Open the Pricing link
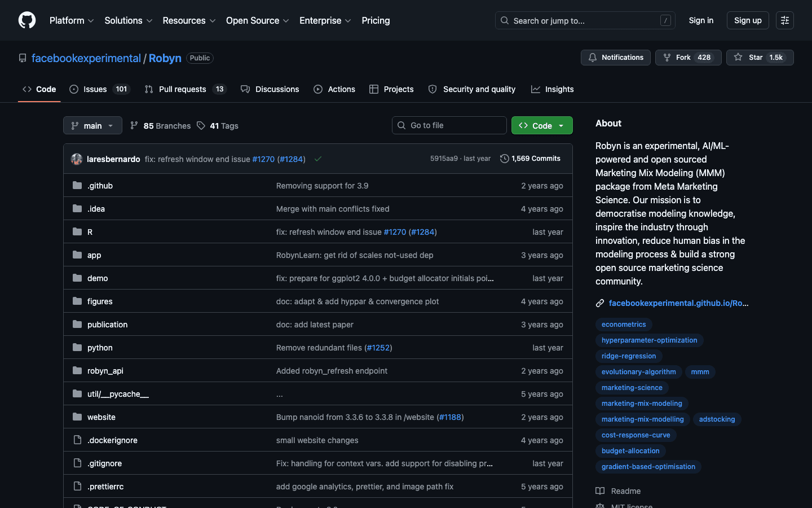The height and width of the screenshot is (508, 812). (x=376, y=20)
